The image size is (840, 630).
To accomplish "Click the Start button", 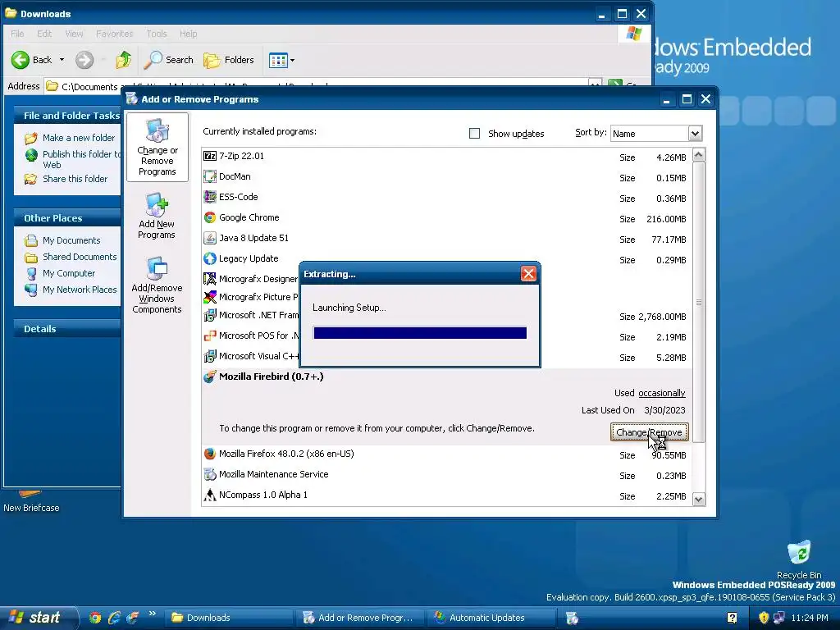I will (x=38, y=618).
